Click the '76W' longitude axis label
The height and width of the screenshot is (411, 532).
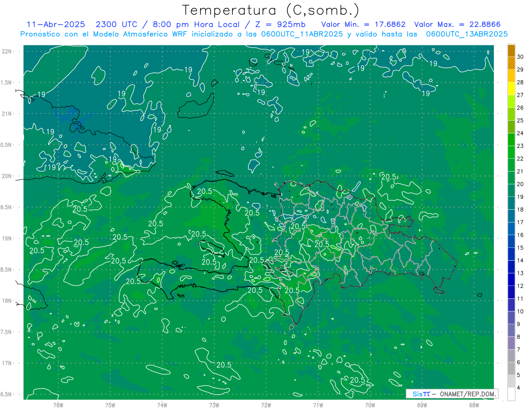(58, 405)
